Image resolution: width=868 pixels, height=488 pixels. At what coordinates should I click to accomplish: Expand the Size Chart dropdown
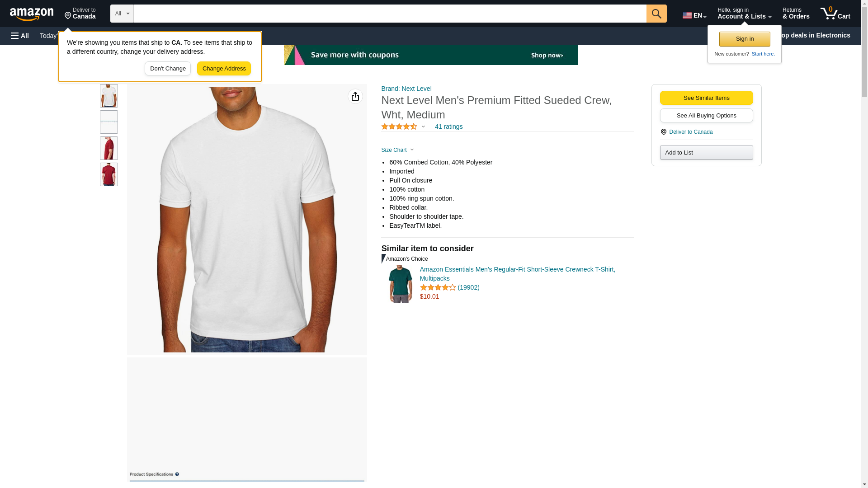397,150
